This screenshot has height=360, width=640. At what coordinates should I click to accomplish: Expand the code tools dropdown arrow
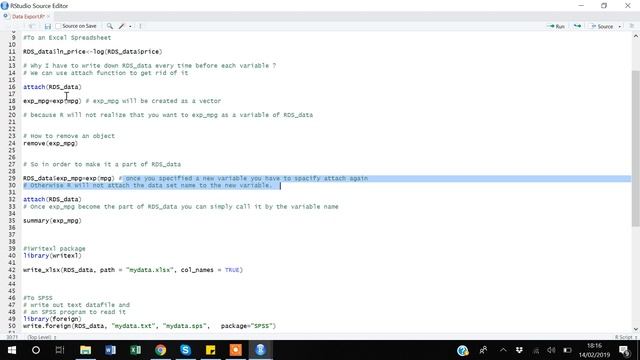coord(130,27)
